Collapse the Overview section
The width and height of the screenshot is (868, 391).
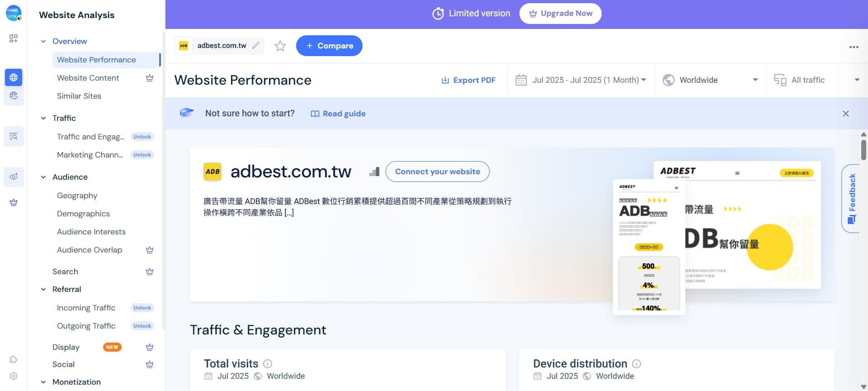[x=43, y=41]
